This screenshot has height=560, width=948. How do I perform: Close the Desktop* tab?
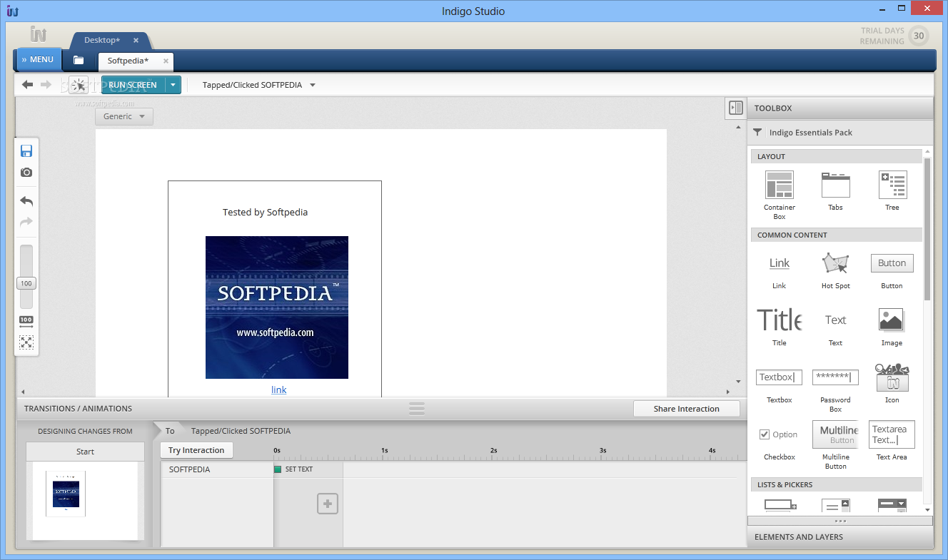click(136, 41)
